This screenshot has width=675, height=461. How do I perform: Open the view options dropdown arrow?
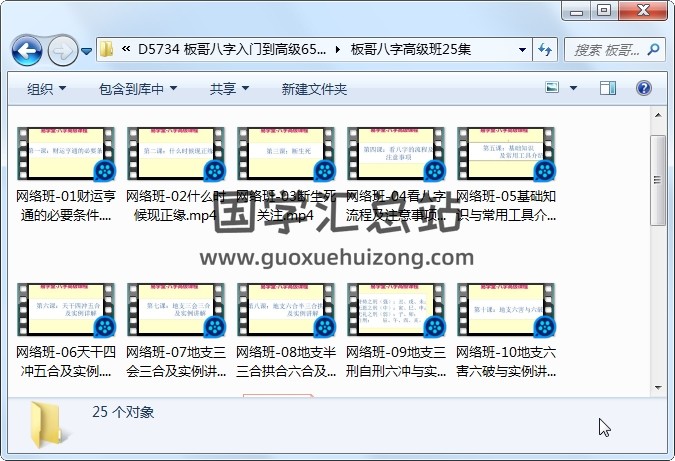(573, 88)
